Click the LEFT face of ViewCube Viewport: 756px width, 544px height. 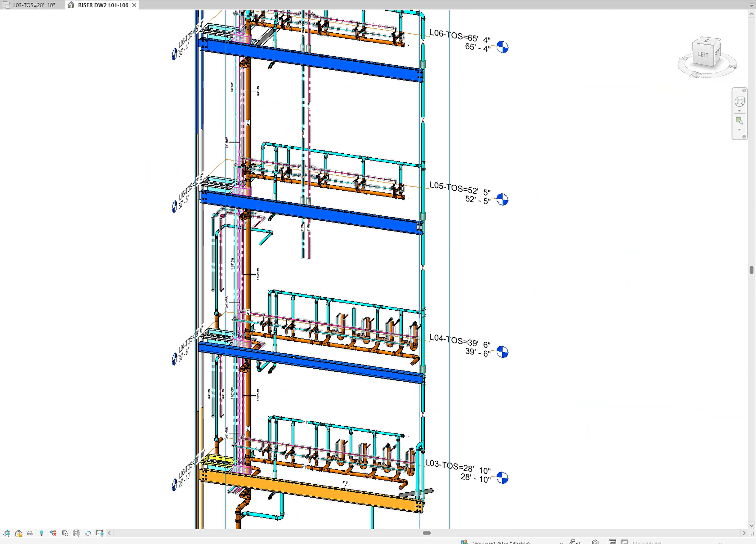tap(703, 55)
